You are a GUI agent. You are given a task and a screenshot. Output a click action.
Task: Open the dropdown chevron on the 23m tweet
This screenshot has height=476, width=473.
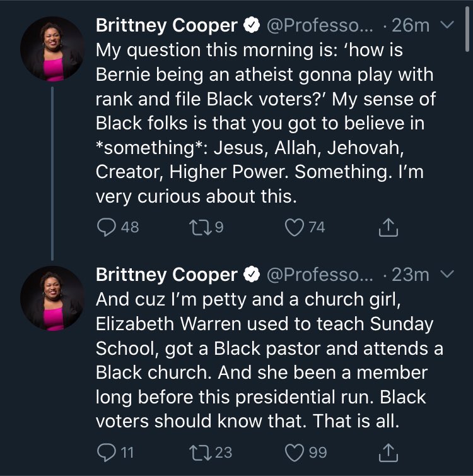point(447,275)
